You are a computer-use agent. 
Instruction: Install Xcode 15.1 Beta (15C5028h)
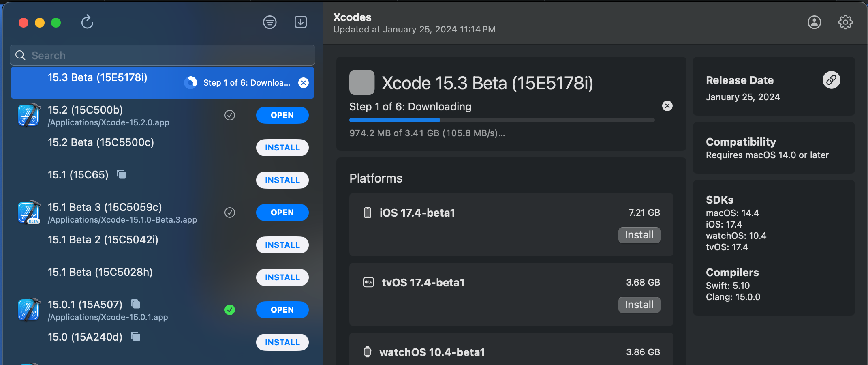(x=282, y=277)
